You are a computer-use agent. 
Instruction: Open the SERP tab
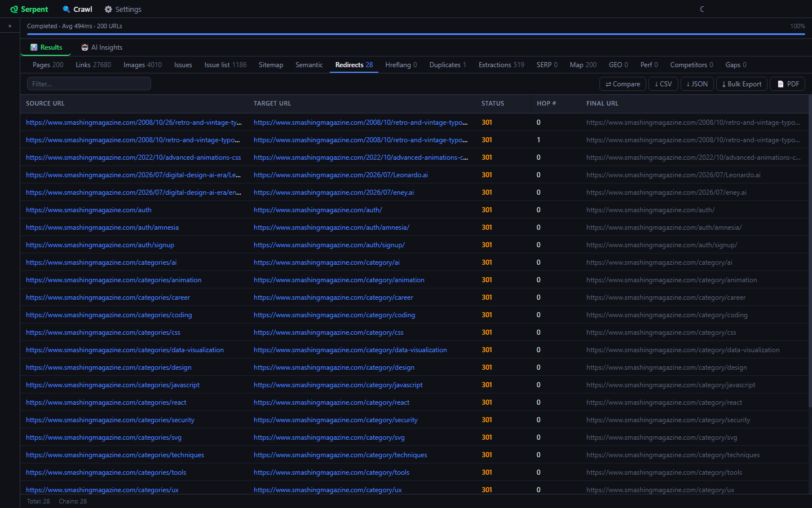[547, 65]
